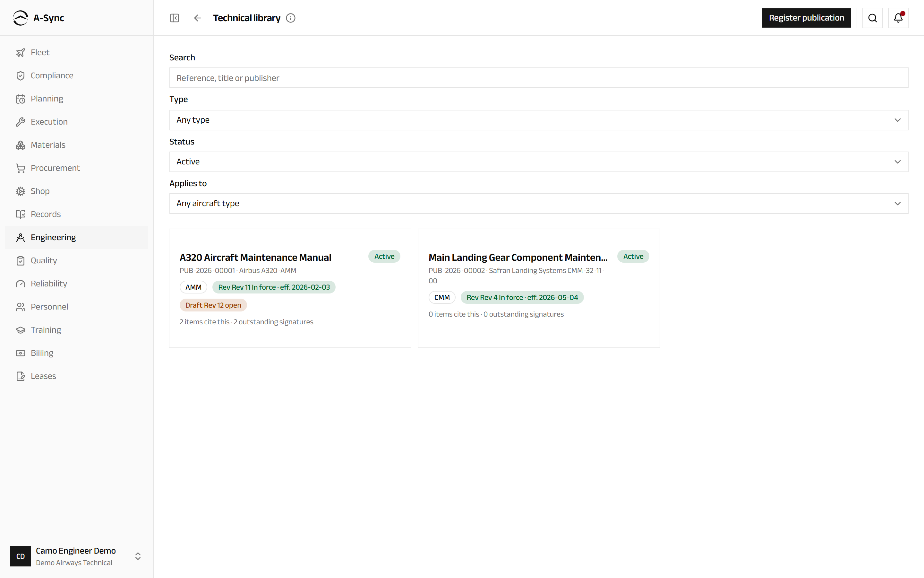Open A320 Aircraft Maintenance Manual card
Screen dimensions: 924x578
(290, 288)
